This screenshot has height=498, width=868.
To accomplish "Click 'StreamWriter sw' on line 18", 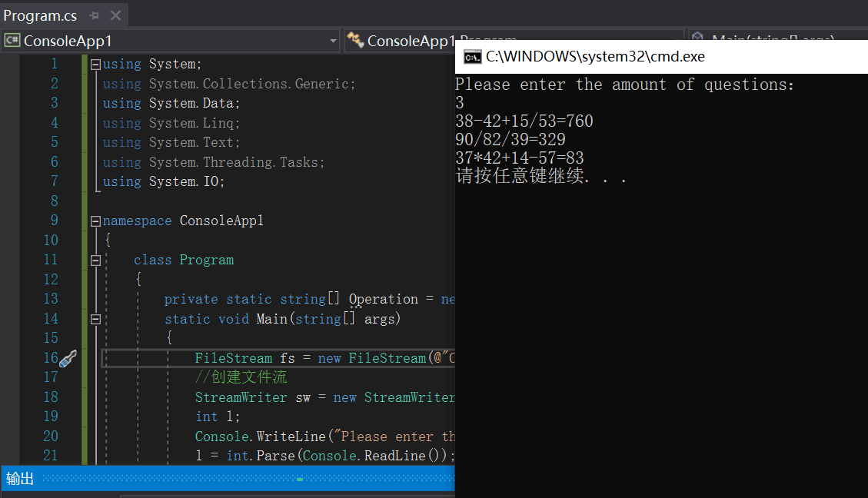I will (252, 397).
